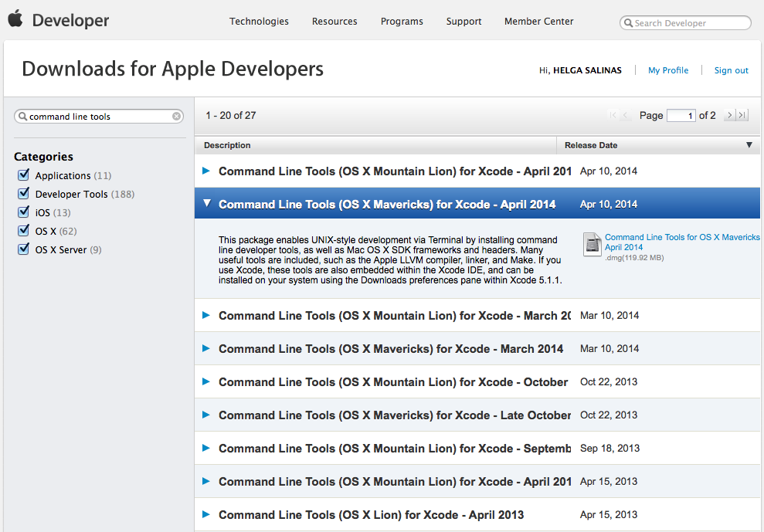Sort by the Description column header

375,145
